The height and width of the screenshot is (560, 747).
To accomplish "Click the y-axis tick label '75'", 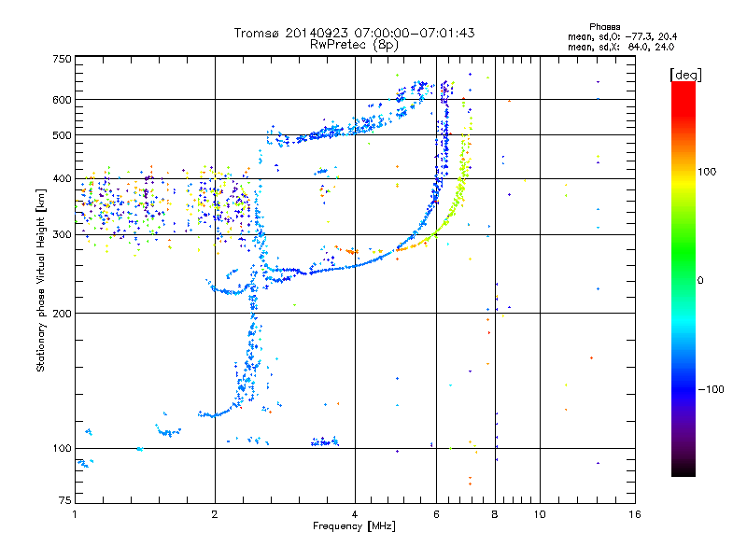I will tap(65, 500).
